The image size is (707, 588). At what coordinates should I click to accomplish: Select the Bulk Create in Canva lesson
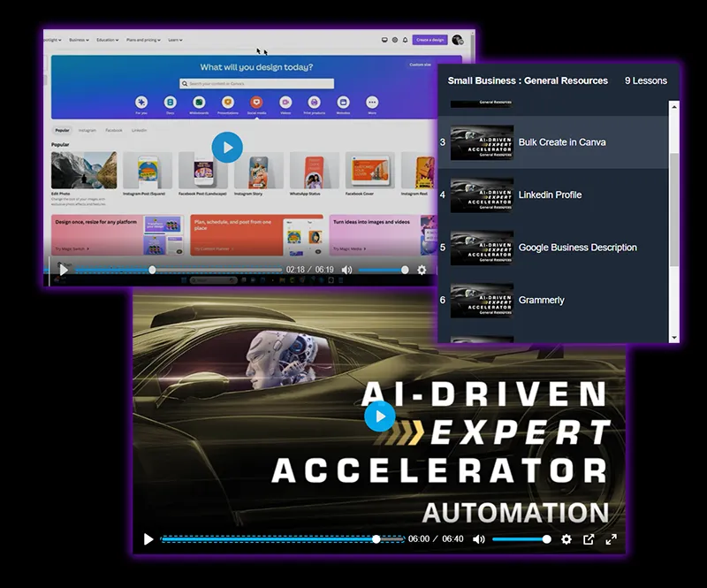click(x=553, y=142)
